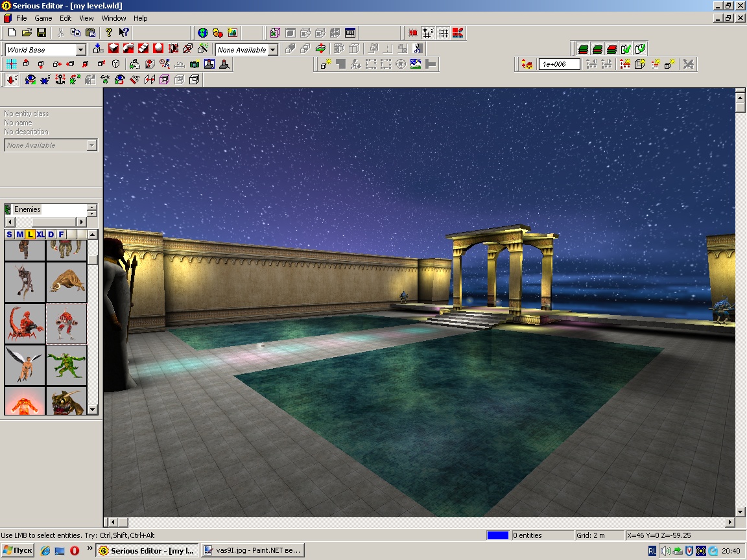This screenshot has height=560, width=747.
Task: Select the L size filter button
Action: point(30,234)
